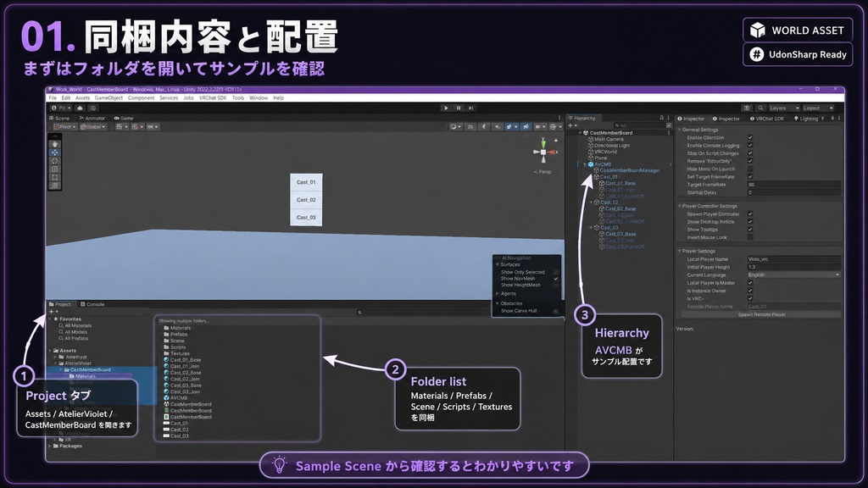Screen dimensions: 868x488
Task: Open the Unity account dropdown
Action: pos(61,108)
